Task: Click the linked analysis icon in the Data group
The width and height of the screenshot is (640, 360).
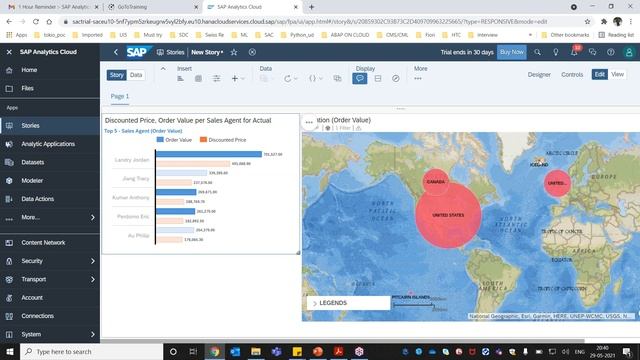Action: [337, 78]
